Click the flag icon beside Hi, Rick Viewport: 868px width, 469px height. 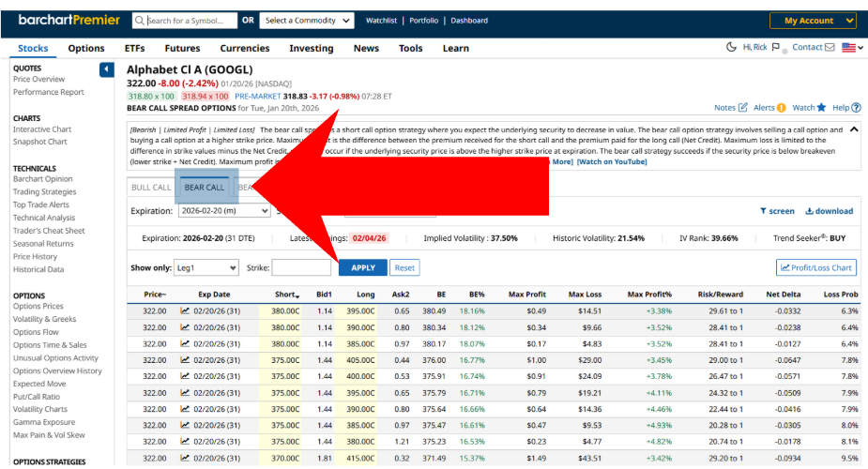[775, 47]
